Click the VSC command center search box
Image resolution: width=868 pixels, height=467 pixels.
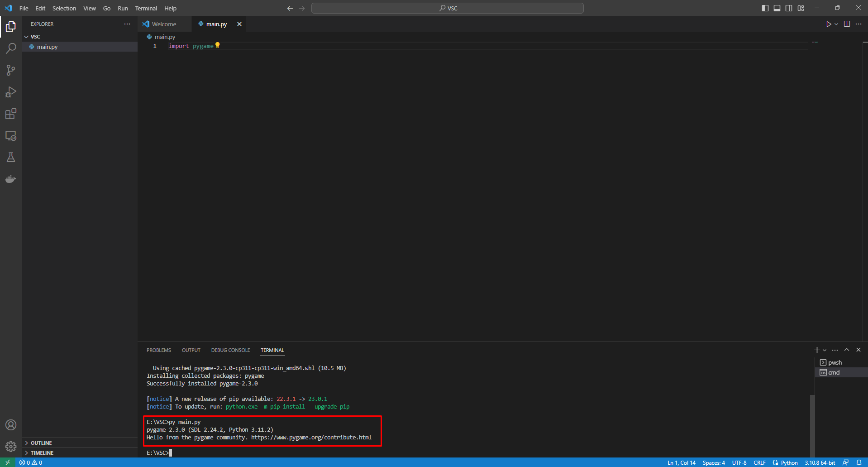pos(448,8)
